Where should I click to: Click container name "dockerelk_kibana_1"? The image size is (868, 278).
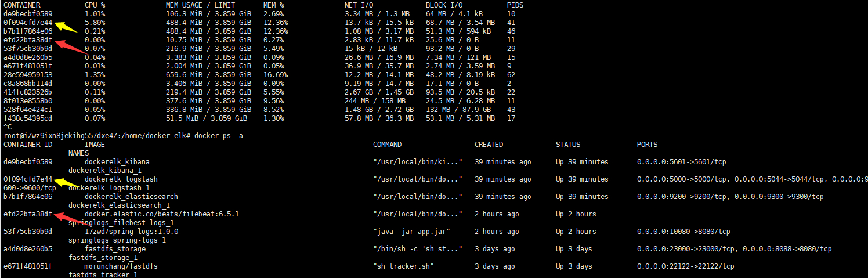click(x=105, y=171)
